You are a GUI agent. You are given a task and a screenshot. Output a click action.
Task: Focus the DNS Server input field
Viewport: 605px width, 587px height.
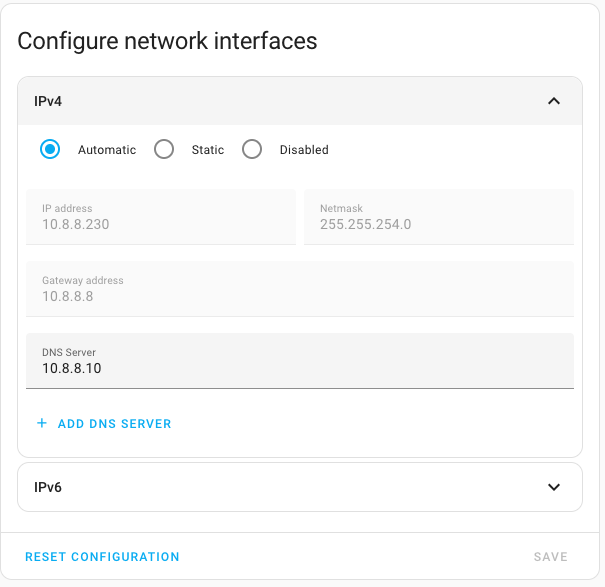(x=300, y=361)
